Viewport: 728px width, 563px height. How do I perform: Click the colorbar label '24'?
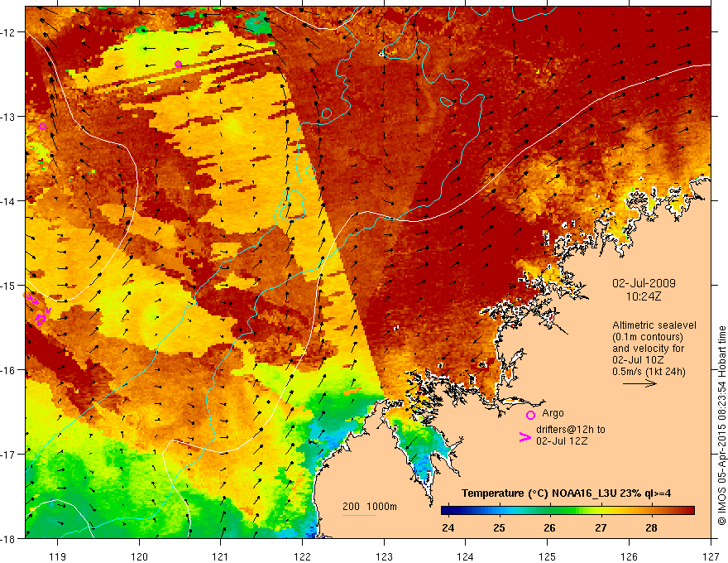pos(448,527)
